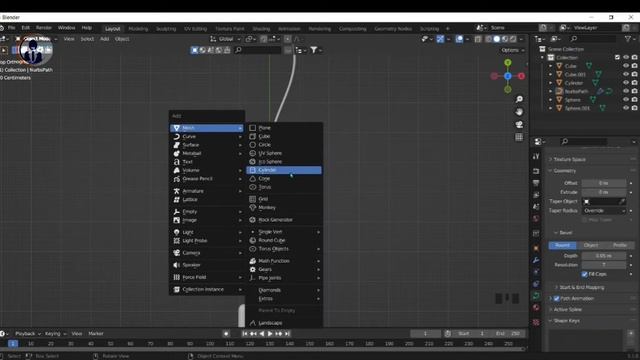Hide the Cylinder object in the outliner

click(626, 83)
